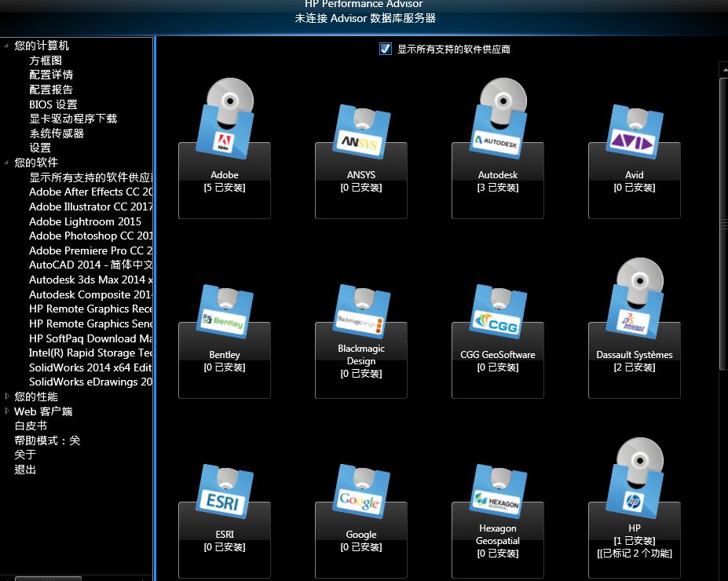Select HP Remote Graphics Sender entry
The width and height of the screenshot is (728, 581).
coord(90,324)
